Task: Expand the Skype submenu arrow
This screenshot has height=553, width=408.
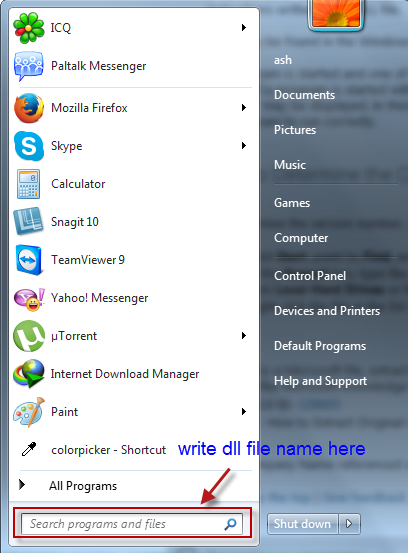Action: [244, 145]
